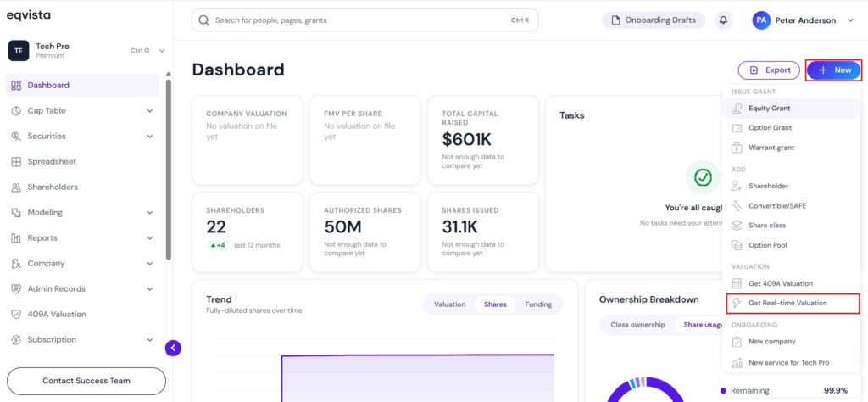
Task: Click the Cap Table pie icon
Action: point(16,111)
